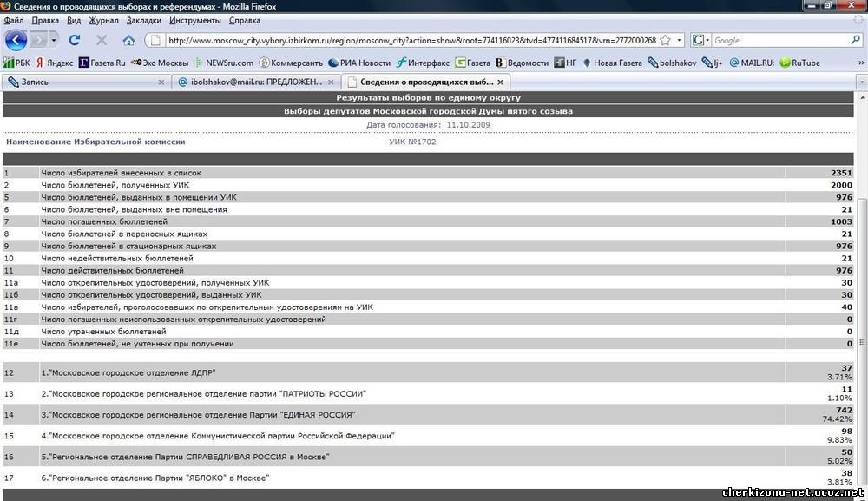Image resolution: width=868 pixels, height=501 pixels.
Task: Open the back/forward history dropdown
Action: pyautogui.click(x=54, y=40)
